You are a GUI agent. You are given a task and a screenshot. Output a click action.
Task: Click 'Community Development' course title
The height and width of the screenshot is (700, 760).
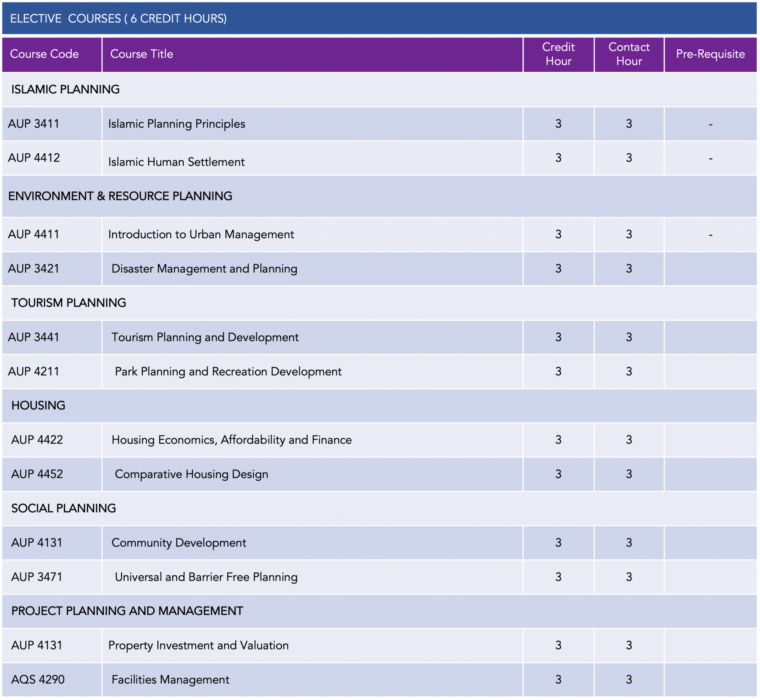pyautogui.click(x=179, y=543)
